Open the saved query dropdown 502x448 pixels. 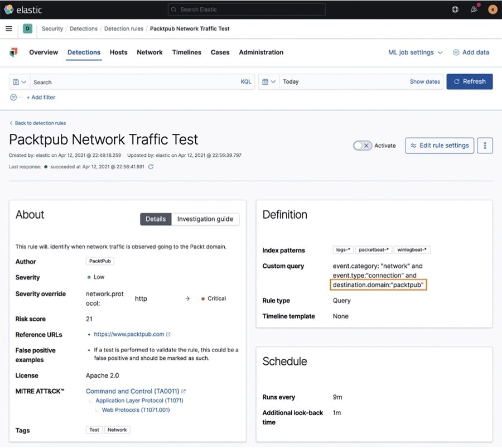click(20, 82)
